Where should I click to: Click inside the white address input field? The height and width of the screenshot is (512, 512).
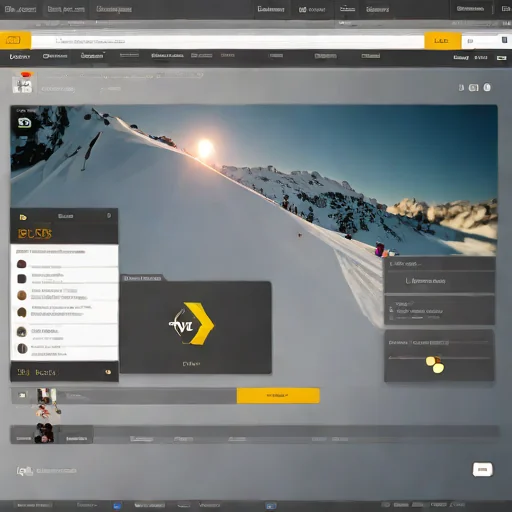click(x=227, y=42)
